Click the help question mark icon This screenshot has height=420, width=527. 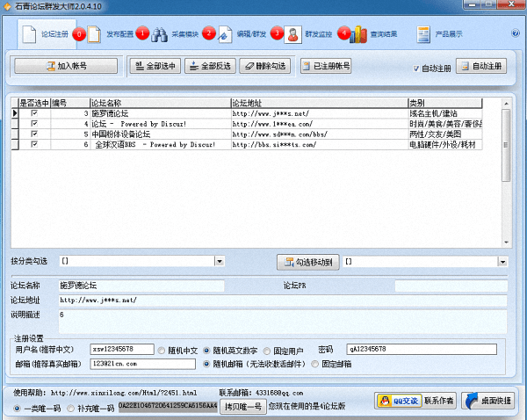[515, 33]
